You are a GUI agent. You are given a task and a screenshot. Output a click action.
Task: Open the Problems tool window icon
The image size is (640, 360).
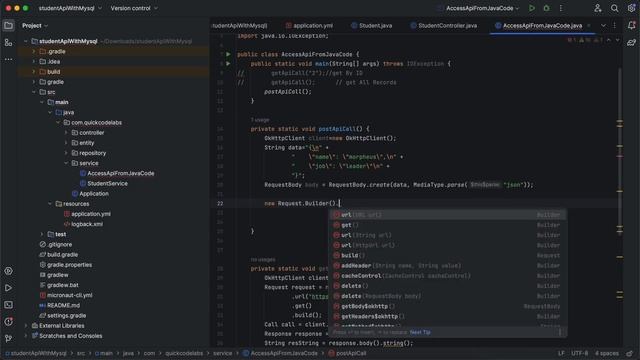point(8,322)
